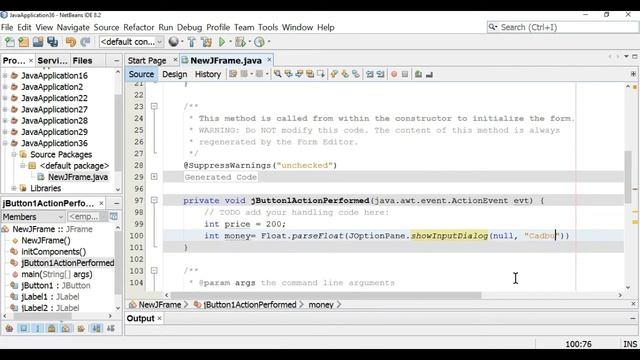Click the Shift Line Right icon in editor toolbar
This screenshot has width=640, height=360.
(380, 74)
